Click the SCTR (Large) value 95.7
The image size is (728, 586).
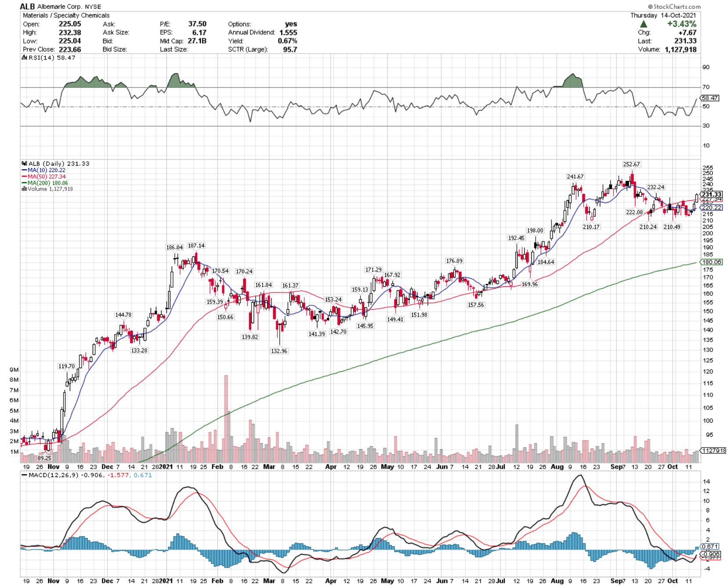(x=290, y=49)
